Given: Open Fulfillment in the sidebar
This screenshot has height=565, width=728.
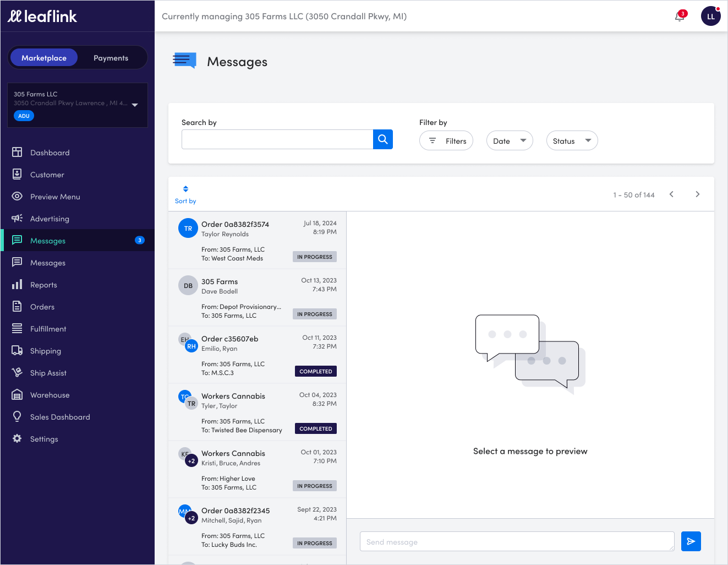Looking at the screenshot, I should [x=78, y=329].
